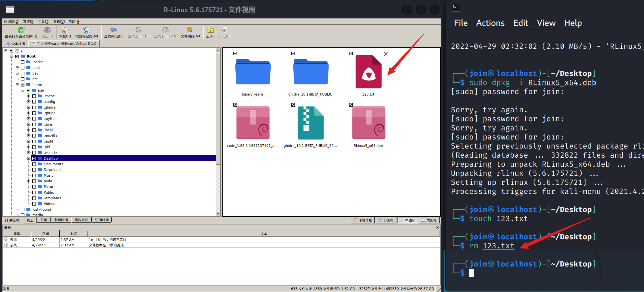The width and height of the screenshot is (644, 292).
Task: Click the folder tree vertical scrollbar
Action: click(218, 113)
